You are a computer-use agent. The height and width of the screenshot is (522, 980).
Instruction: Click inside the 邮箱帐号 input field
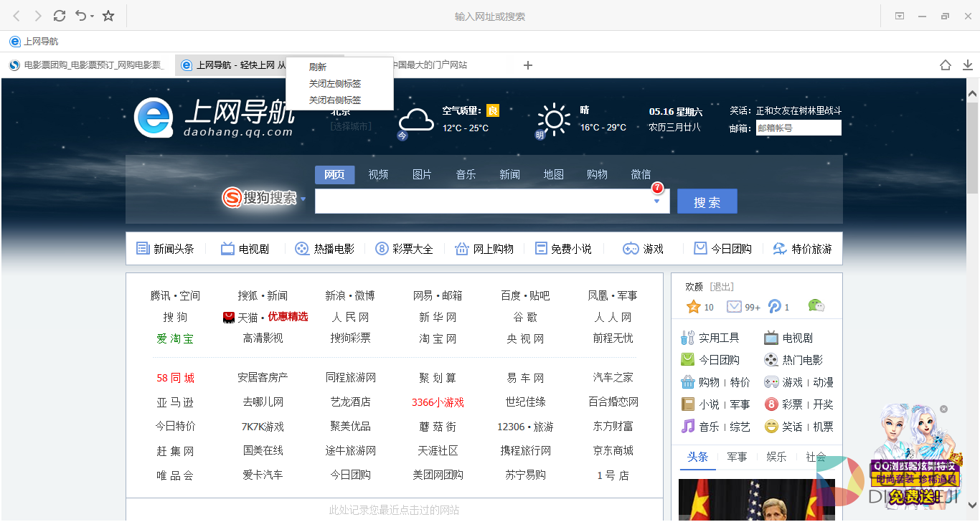[798, 128]
